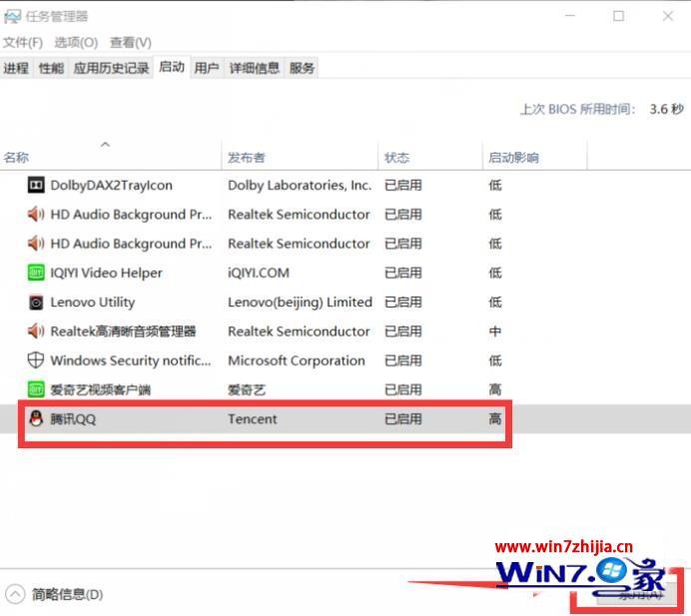Select the 腾讯QQ name
The height and width of the screenshot is (616, 691).
point(73,419)
